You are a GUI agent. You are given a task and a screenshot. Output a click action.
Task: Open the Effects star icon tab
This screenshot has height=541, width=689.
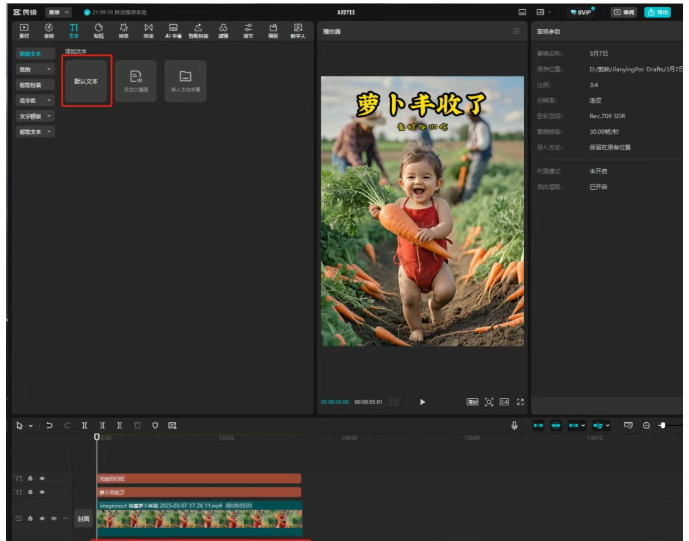(124, 31)
